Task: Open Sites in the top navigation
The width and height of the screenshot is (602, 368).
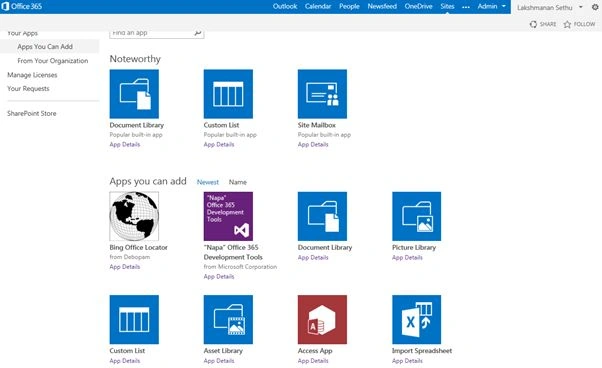Action: click(447, 6)
